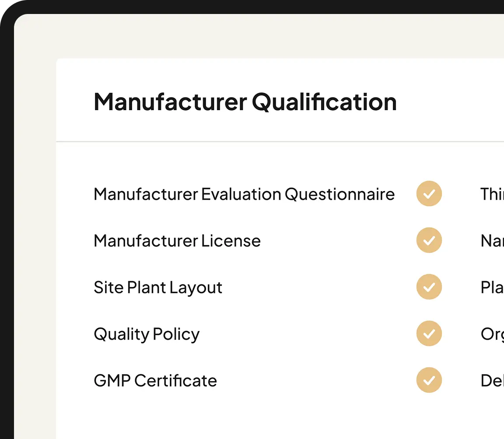Open the Manufacturer License entry
This screenshot has height=439, width=504.
coord(177,241)
